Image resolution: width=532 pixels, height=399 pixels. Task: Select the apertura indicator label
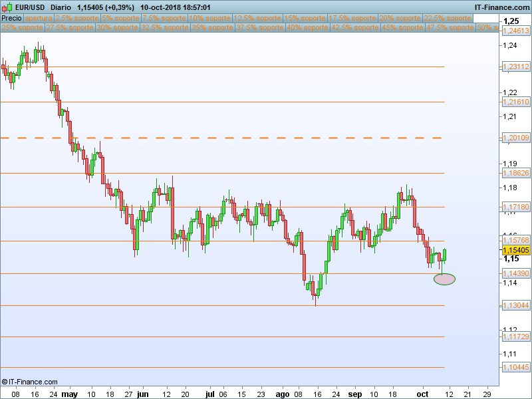click(39, 19)
